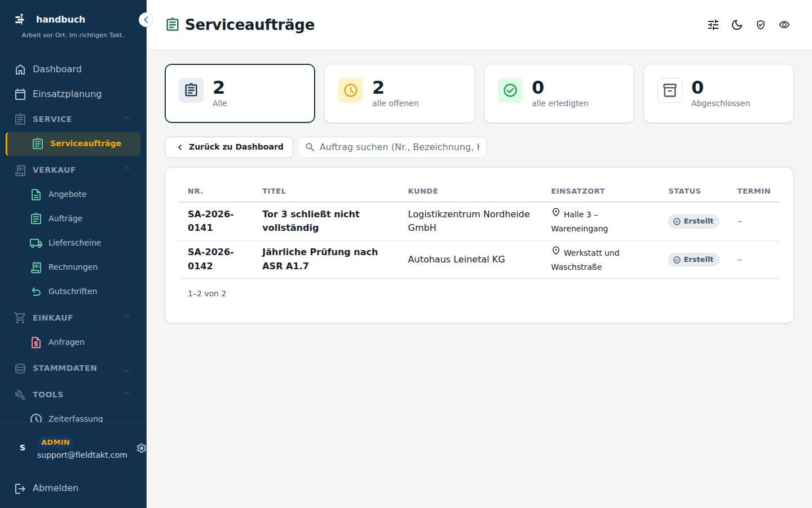Select the Alle filter card
This screenshot has width=812, height=508.
[x=240, y=93]
